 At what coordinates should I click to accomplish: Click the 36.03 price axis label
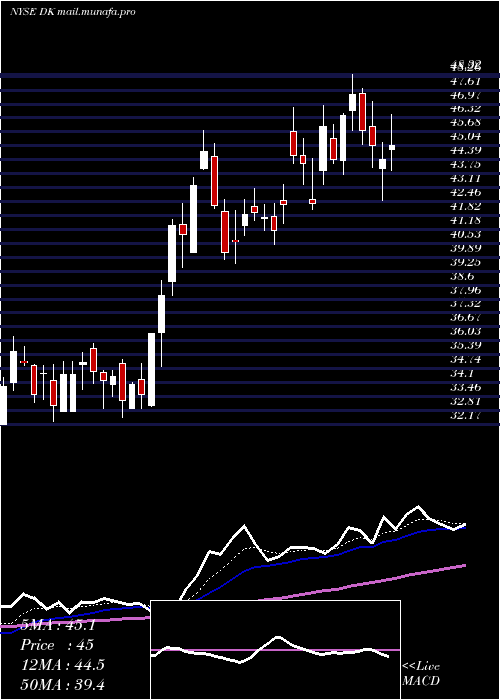tap(466, 331)
